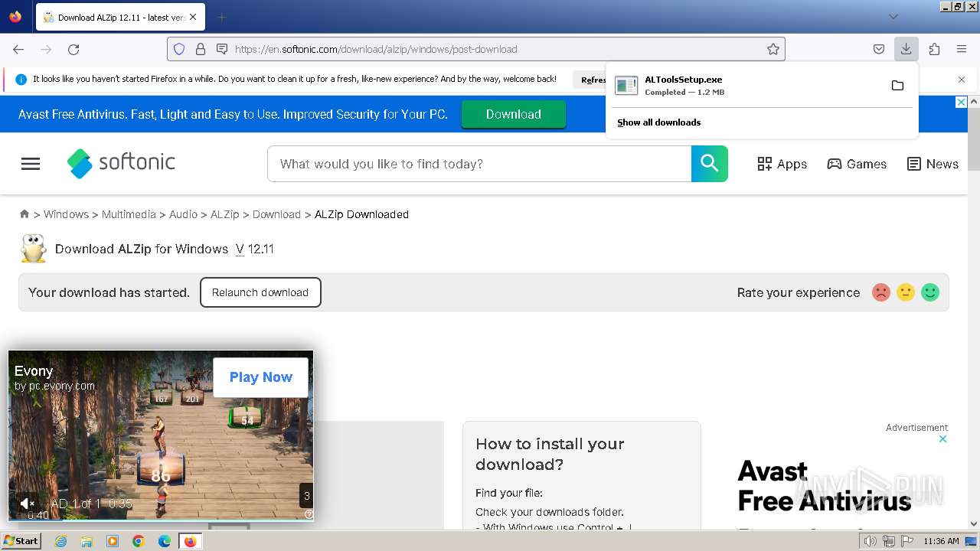Screen dimensions: 980x551
Task: Close the Avast Free Antivirus side ad
Action: point(943,439)
